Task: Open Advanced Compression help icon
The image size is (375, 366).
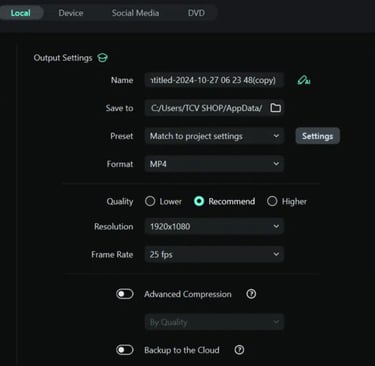Action: tap(251, 294)
